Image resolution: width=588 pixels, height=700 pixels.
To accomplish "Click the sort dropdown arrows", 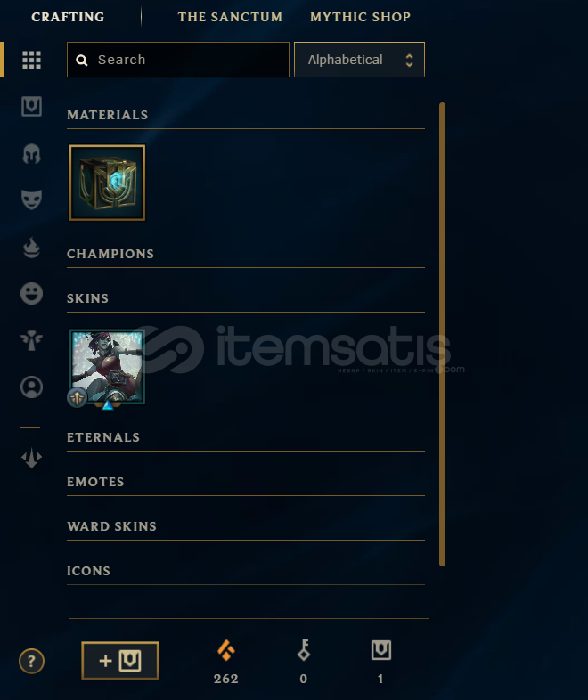I will tap(409, 61).
